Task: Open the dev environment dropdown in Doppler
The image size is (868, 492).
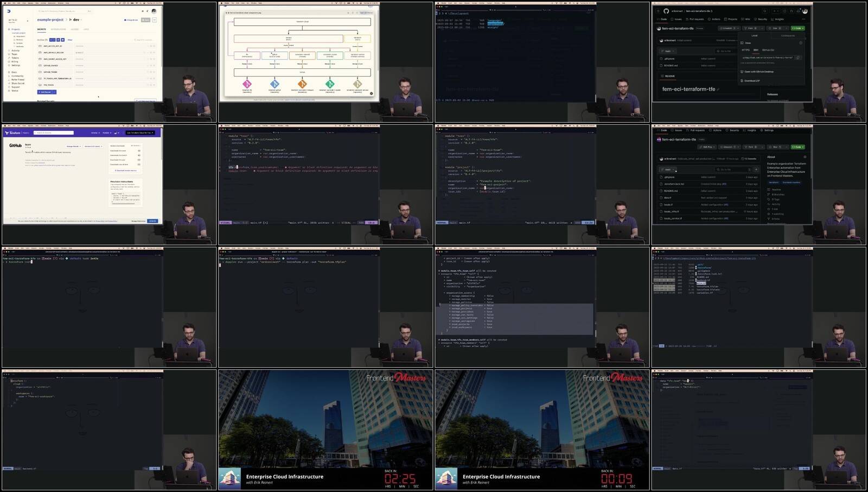Action: (x=75, y=20)
